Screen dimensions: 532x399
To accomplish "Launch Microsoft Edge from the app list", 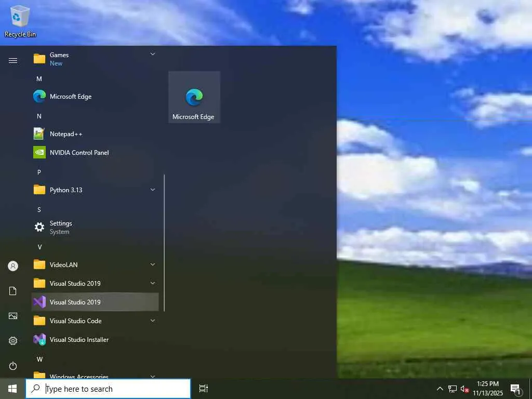I will 95,96.
